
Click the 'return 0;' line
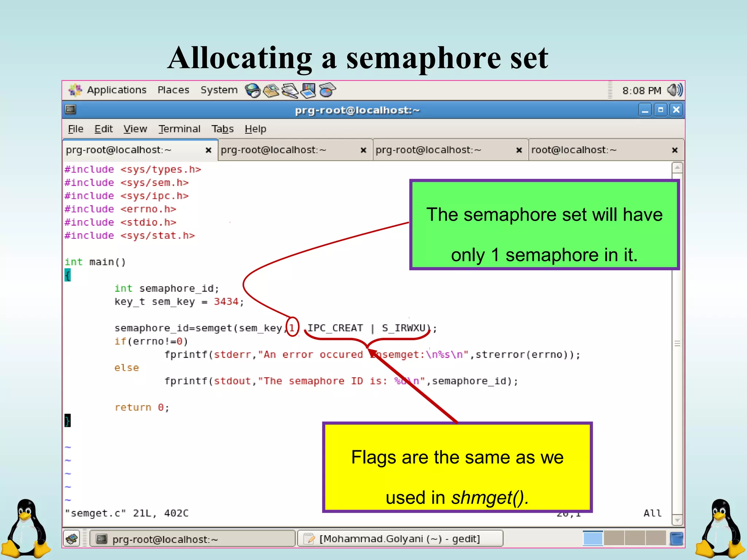coord(142,407)
